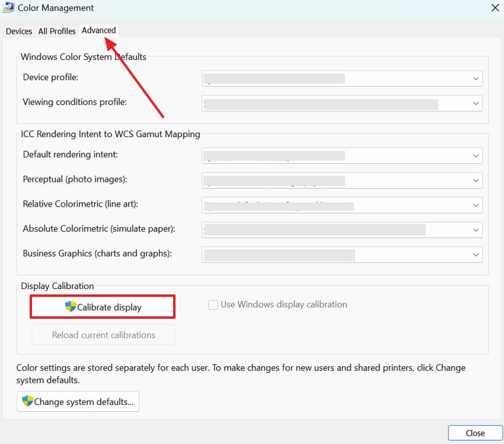504x444 pixels.
Task: Close the Color Management window with X
Action: (495, 8)
